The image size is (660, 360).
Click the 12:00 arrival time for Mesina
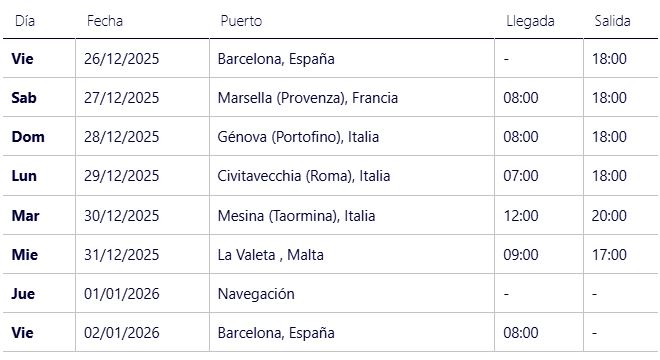tap(521, 216)
